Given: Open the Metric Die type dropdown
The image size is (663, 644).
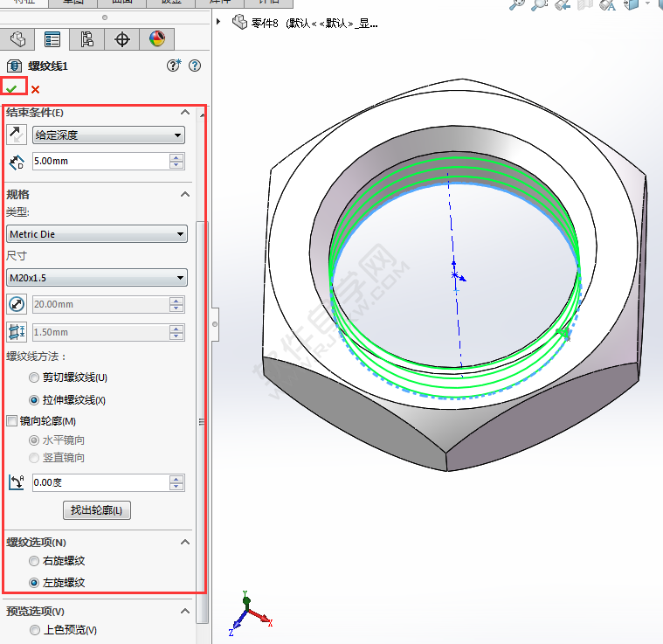Looking at the screenshot, I should [97, 234].
